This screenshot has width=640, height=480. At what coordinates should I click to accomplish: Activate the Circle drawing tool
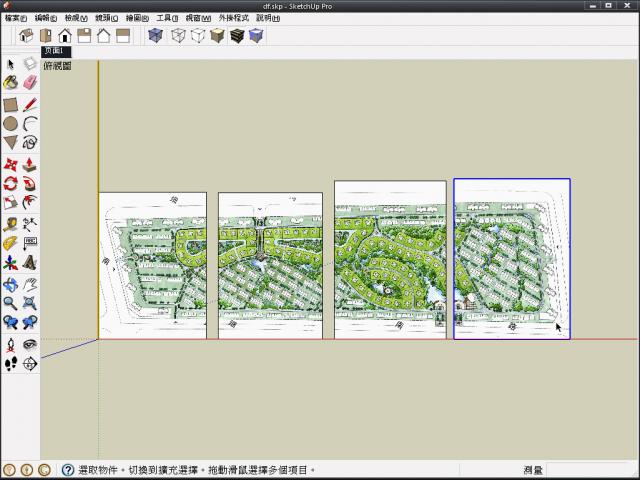[10, 123]
